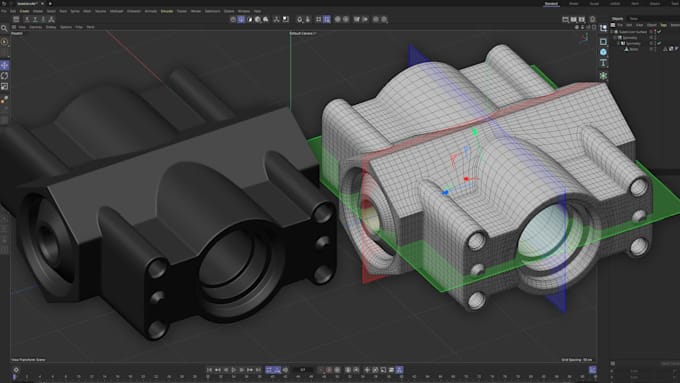Switch to the Paint layout tab

pos(635,4)
